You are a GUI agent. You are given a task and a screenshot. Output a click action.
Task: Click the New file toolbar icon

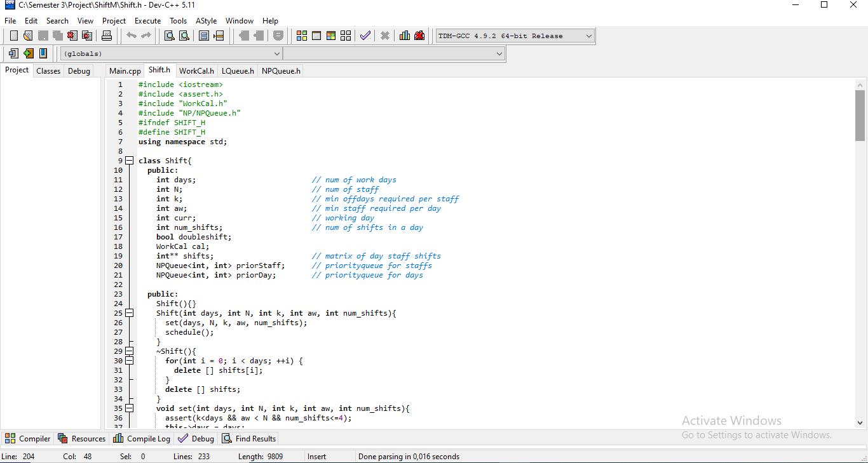pyautogui.click(x=13, y=36)
